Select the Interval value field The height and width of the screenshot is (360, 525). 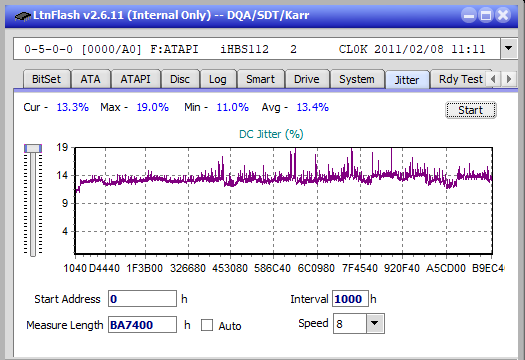(350, 299)
